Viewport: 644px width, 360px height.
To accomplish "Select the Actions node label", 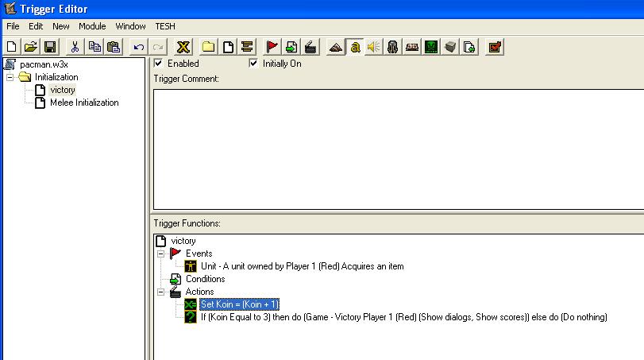I will pos(199,292).
